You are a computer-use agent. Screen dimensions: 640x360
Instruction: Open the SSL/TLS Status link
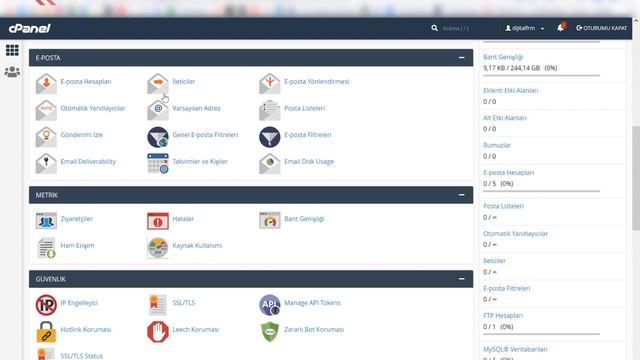pyautogui.click(x=82, y=356)
